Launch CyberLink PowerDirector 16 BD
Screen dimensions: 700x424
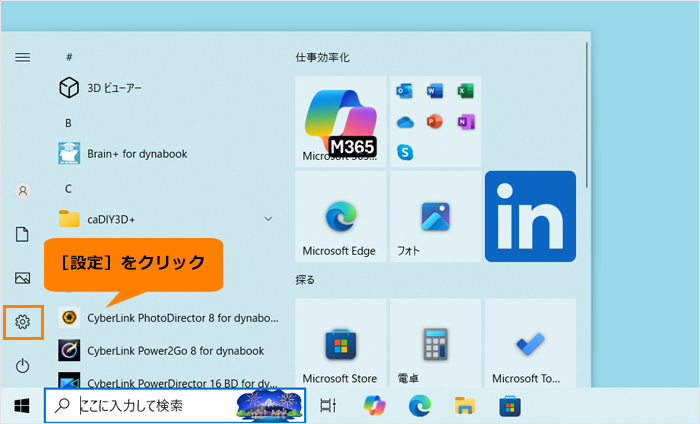[x=168, y=379]
